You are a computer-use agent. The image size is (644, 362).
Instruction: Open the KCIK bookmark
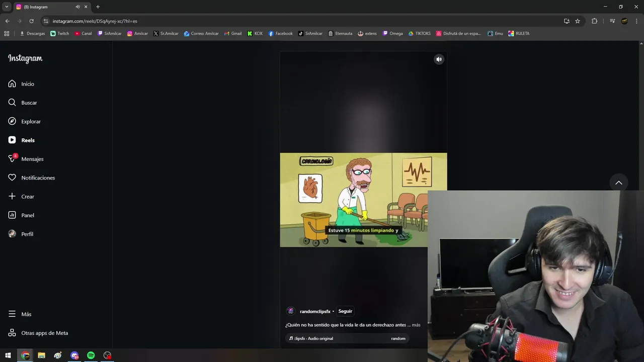(255, 34)
